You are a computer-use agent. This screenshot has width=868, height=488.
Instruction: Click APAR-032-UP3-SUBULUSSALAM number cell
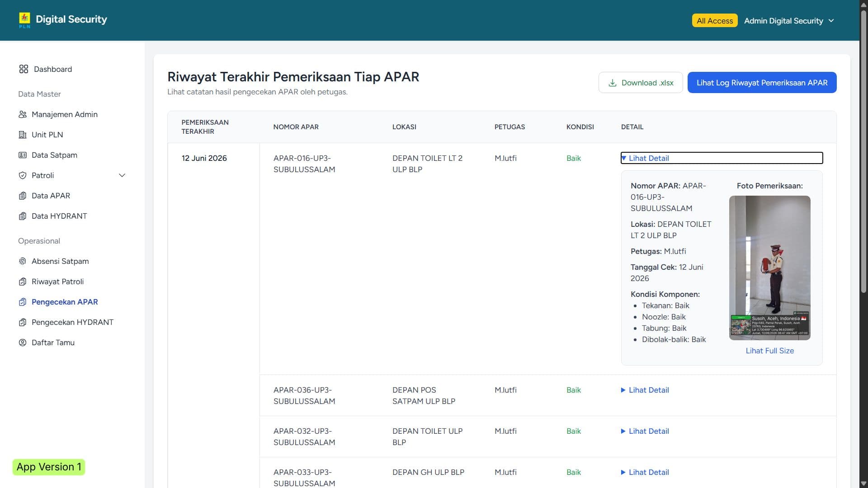(304, 436)
